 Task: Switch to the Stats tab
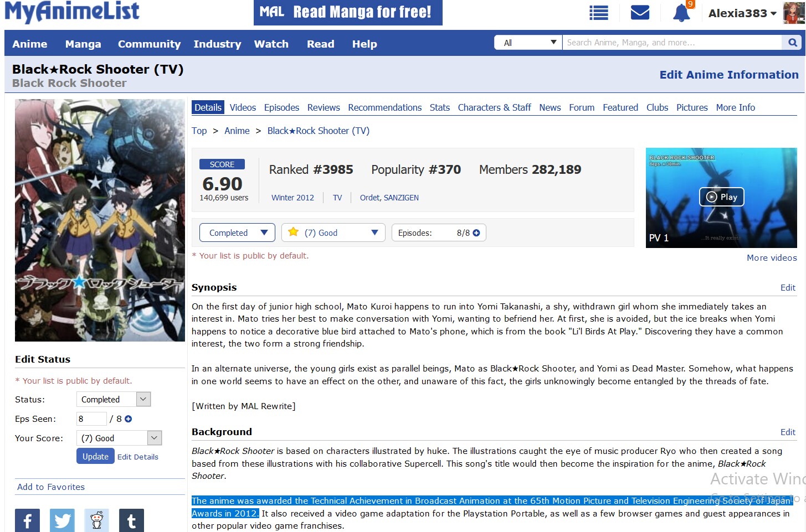pos(440,107)
